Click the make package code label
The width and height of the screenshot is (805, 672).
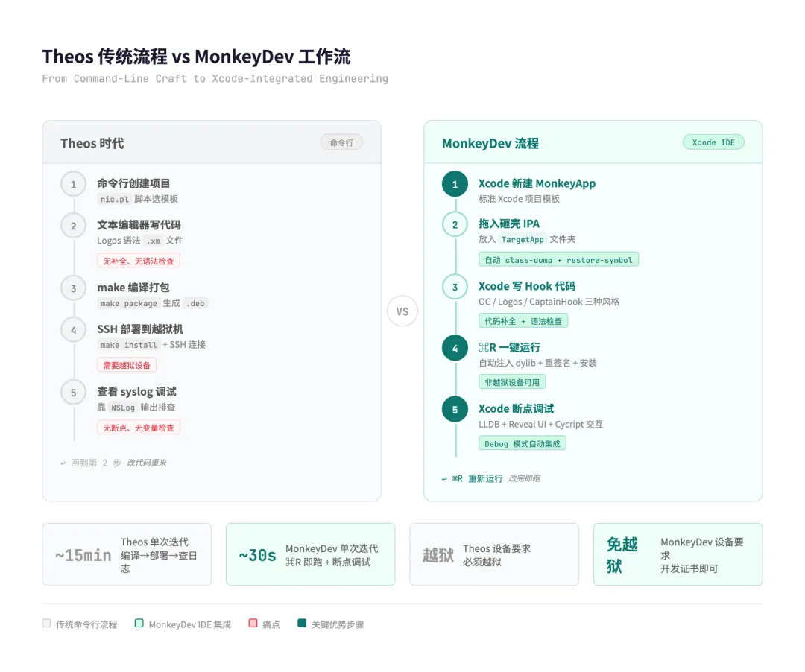(129, 303)
